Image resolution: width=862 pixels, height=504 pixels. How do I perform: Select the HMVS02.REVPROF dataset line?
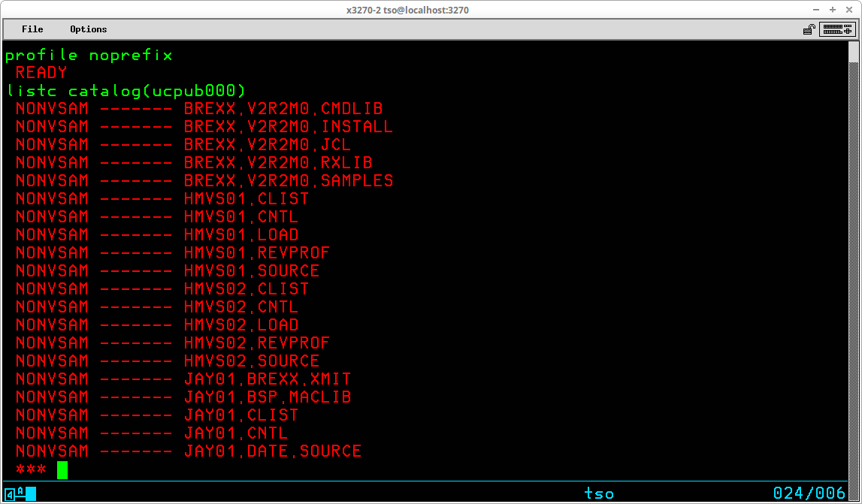click(173, 343)
